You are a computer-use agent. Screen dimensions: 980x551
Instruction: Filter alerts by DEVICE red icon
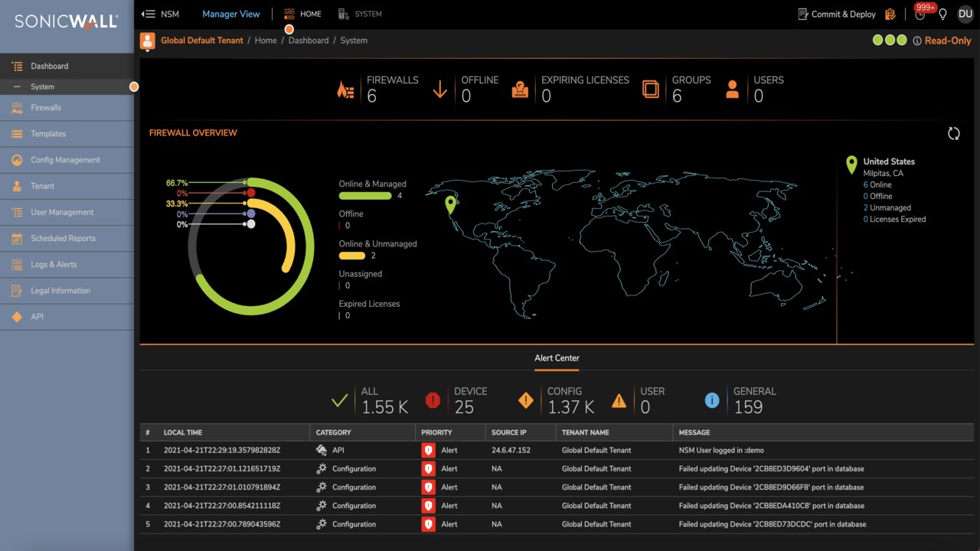click(433, 400)
